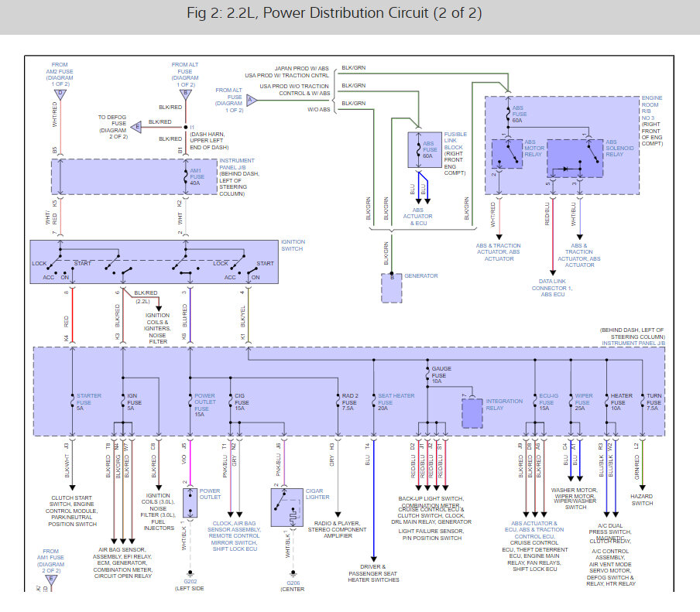Click the JAPAN PROD W/ ABS label
This screenshot has width=700, height=612.
click(301, 69)
